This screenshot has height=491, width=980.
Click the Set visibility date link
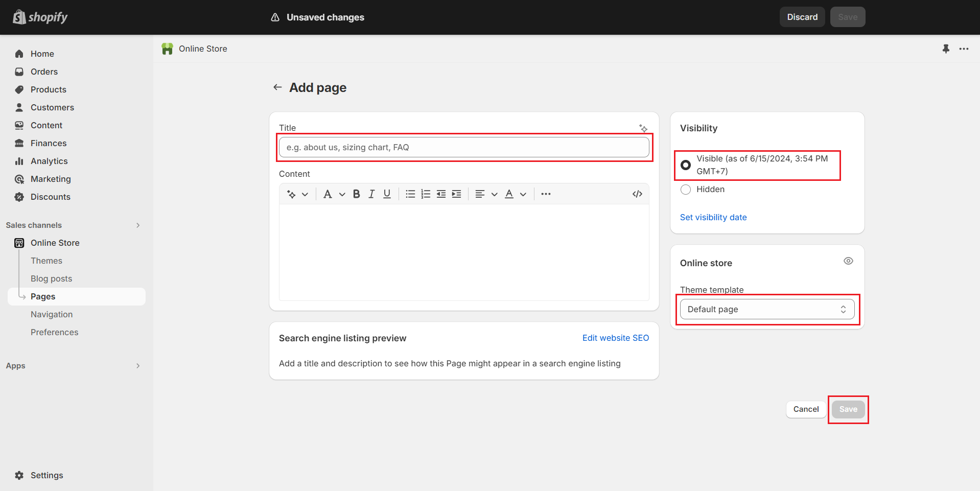713,217
